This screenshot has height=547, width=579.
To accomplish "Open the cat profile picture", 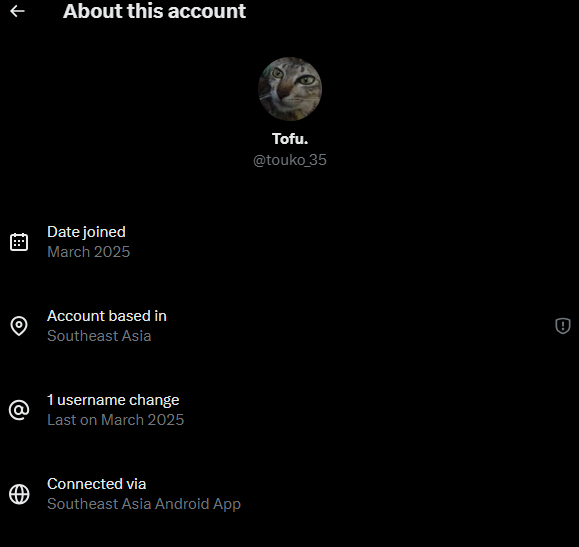I will click(x=290, y=89).
